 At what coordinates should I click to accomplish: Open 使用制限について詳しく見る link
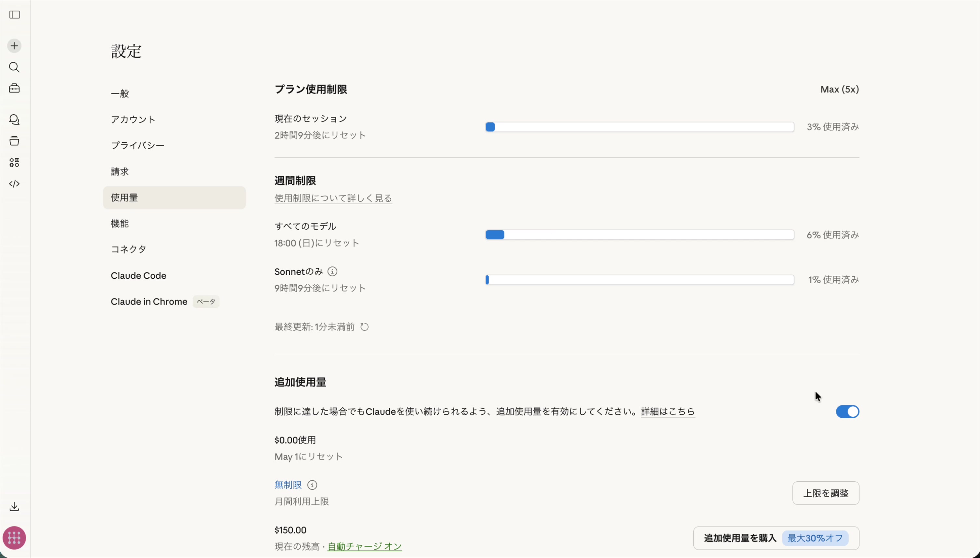point(333,198)
